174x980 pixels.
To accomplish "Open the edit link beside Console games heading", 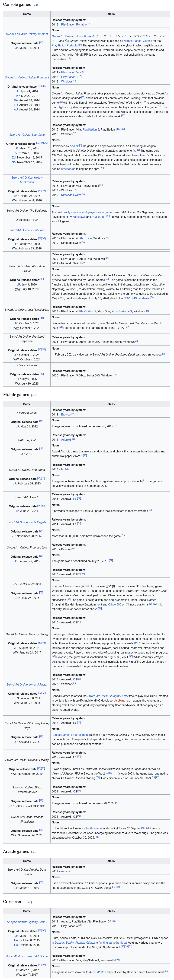I will (x=36, y=5).
